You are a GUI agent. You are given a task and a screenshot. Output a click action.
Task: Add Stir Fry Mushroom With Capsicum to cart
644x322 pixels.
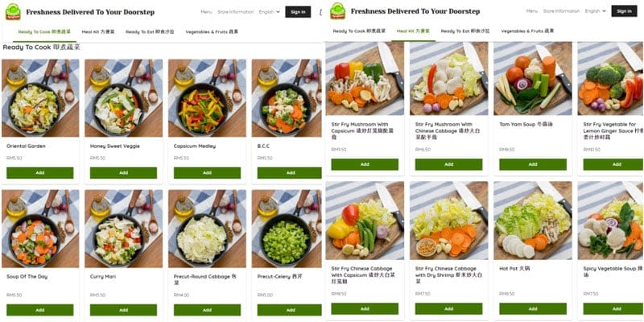(x=365, y=164)
